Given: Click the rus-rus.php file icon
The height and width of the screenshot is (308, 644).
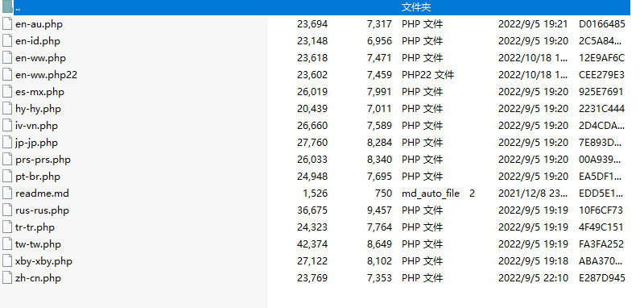Looking at the screenshot, I should 7,210.
